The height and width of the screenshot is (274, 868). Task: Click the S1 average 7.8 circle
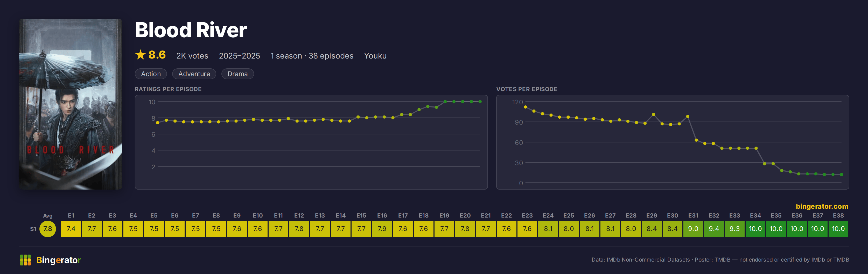pyautogui.click(x=47, y=229)
